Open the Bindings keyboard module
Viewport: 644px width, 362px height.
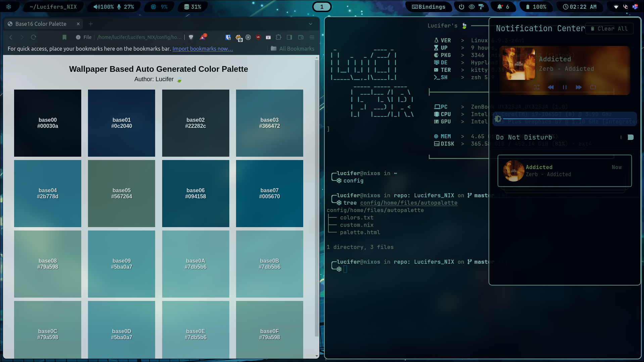[x=429, y=7]
